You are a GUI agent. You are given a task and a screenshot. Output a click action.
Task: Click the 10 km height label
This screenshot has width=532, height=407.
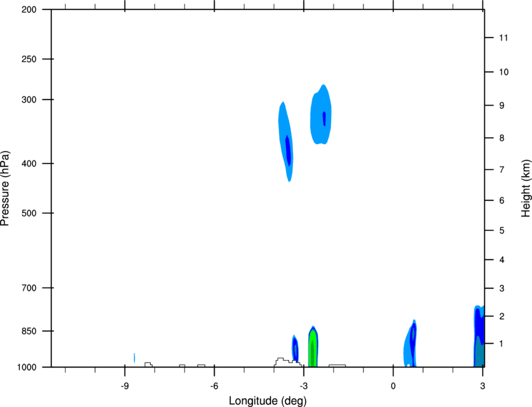tap(504, 72)
